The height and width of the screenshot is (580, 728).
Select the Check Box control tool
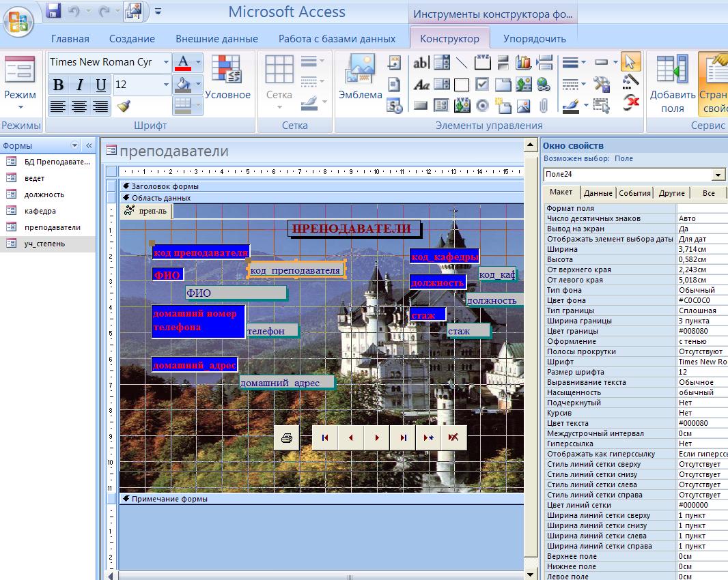pos(482,85)
